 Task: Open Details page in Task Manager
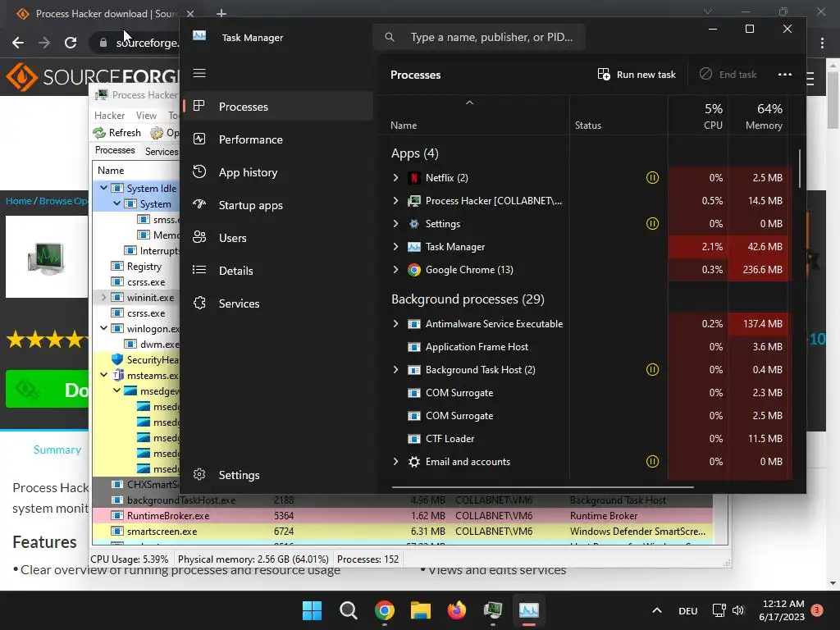point(277,271)
